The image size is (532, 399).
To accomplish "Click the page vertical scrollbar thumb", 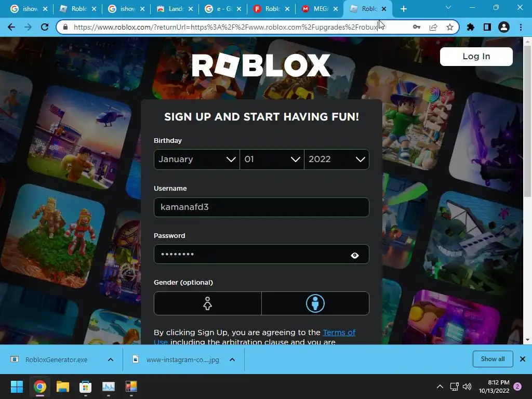I will pos(527,121).
